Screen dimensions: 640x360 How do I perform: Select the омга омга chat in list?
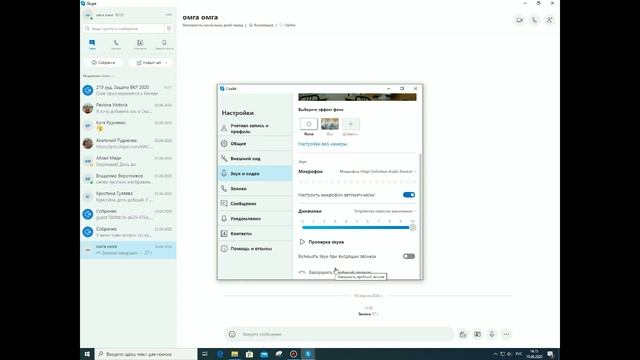[x=128, y=250]
